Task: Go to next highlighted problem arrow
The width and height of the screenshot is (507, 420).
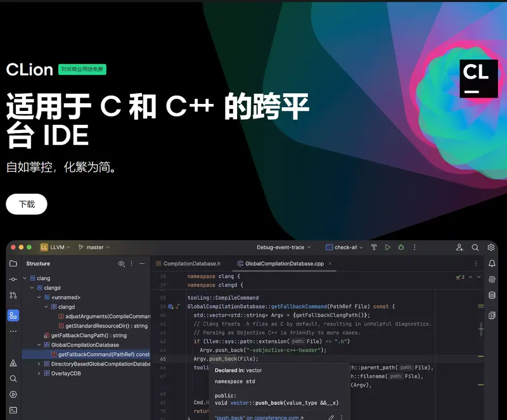Action: pos(479,277)
